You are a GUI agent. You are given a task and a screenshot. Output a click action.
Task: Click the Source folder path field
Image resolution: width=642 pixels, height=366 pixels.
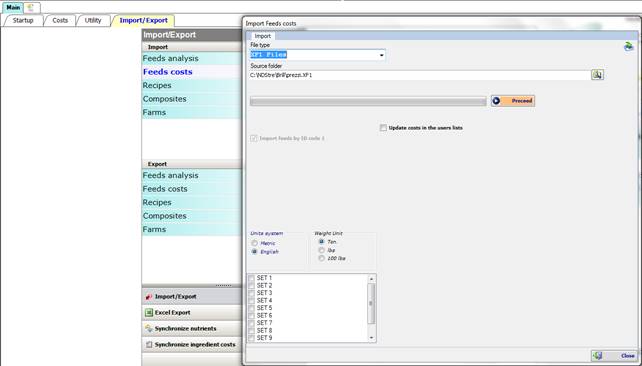[x=420, y=75]
